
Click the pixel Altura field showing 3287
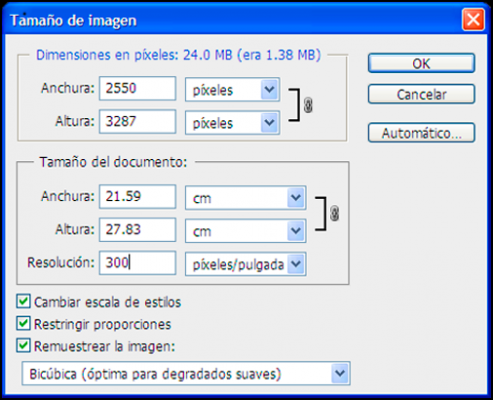137,122
